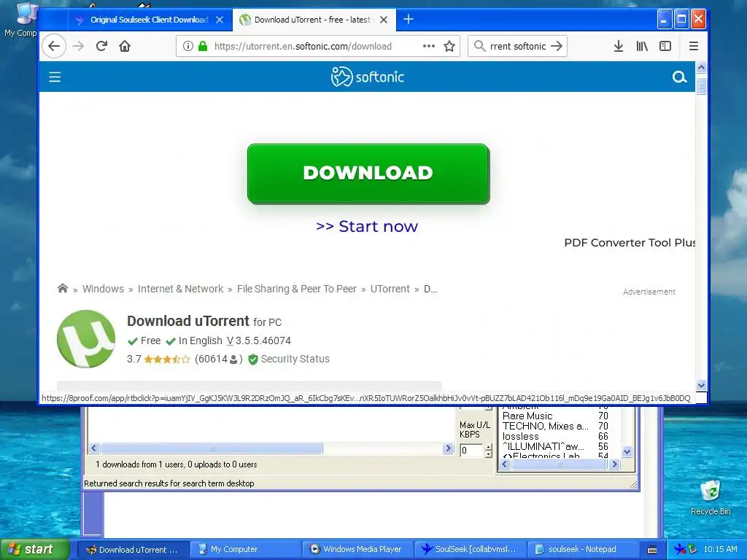Open Softonic search magnifier

(x=679, y=77)
